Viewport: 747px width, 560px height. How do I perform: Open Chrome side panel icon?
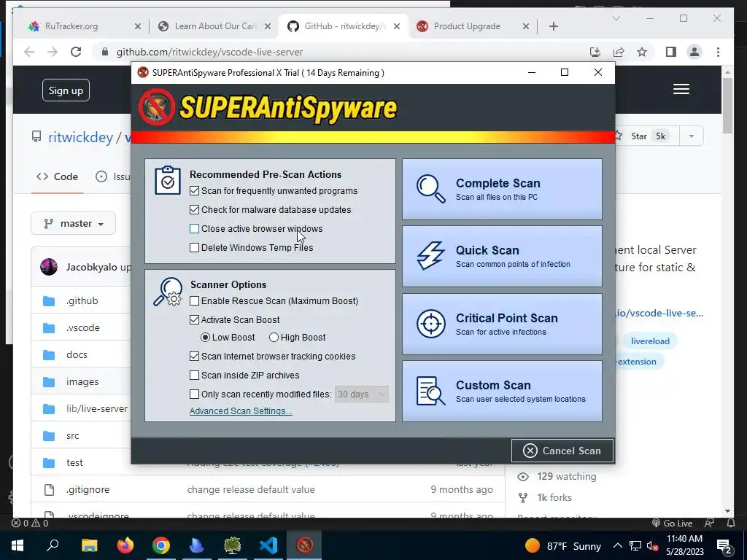671,52
